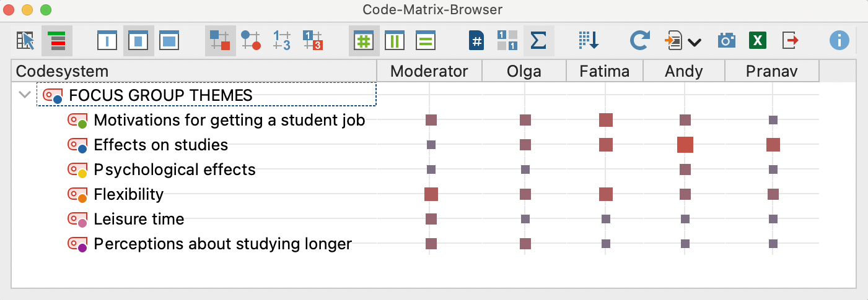Collapse the FOCUS GROUP THEMES tree
Image resolution: width=868 pixels, height=300 pixels.
(25, 95)
